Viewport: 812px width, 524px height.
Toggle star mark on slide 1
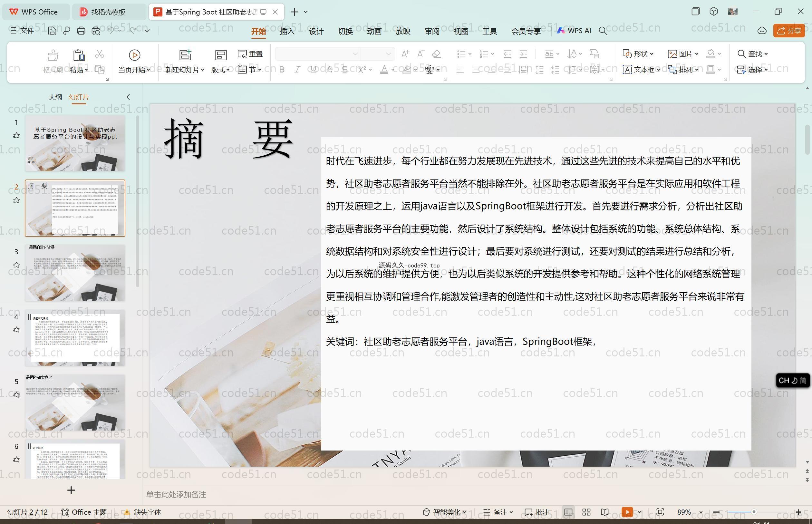[x=16, y=135]
